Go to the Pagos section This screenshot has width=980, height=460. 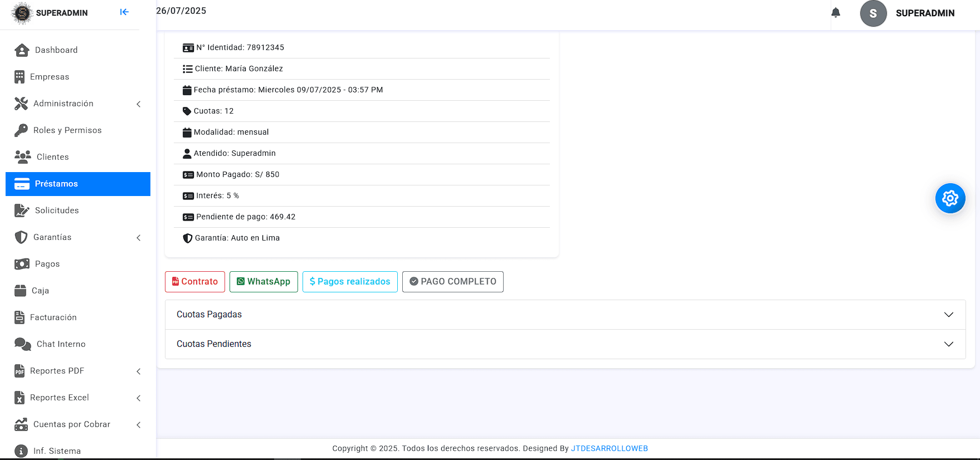[x=47, y=264]
